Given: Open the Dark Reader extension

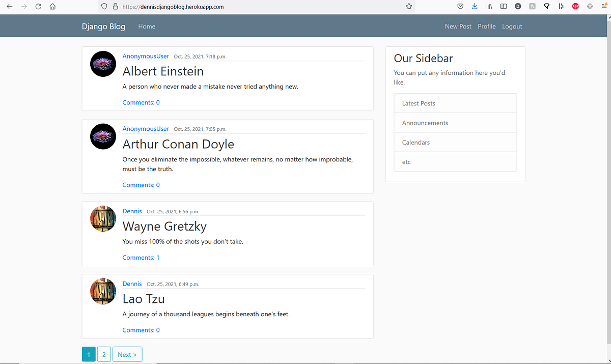Looking at the screenshot, I should coord(518,6).
